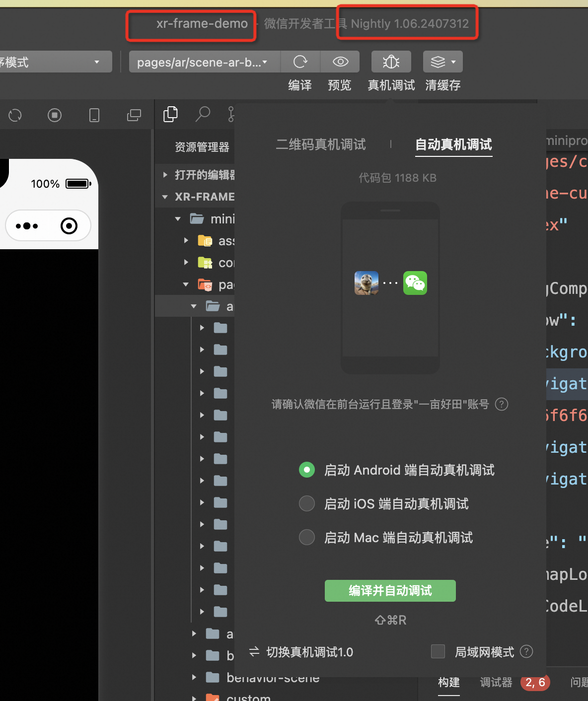588x701 pixels.
Task: Click the 真机调试 label under toolbar
Action: (391, 85)
